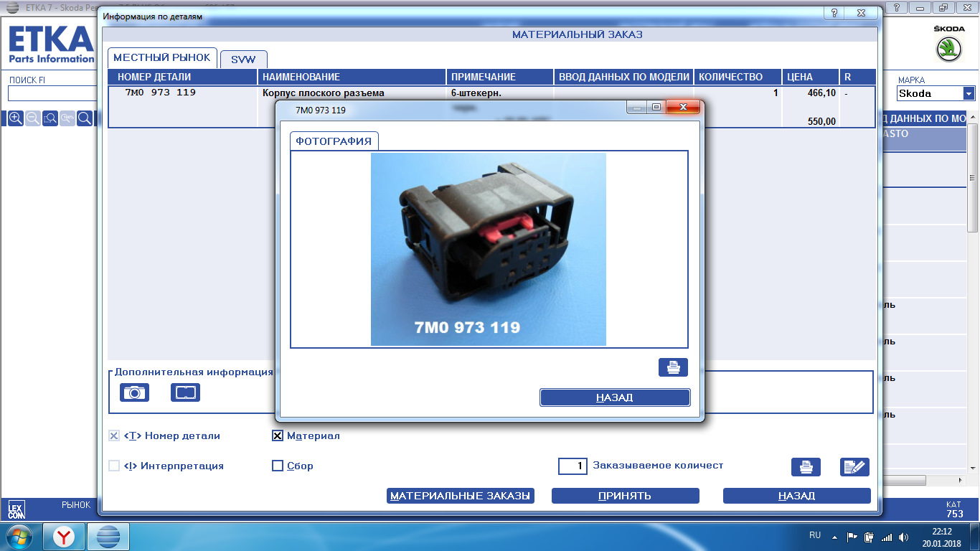This screenshot has width=980, height=551.
Task: Click the 100% zoom icon
Action: pos(67,118)
